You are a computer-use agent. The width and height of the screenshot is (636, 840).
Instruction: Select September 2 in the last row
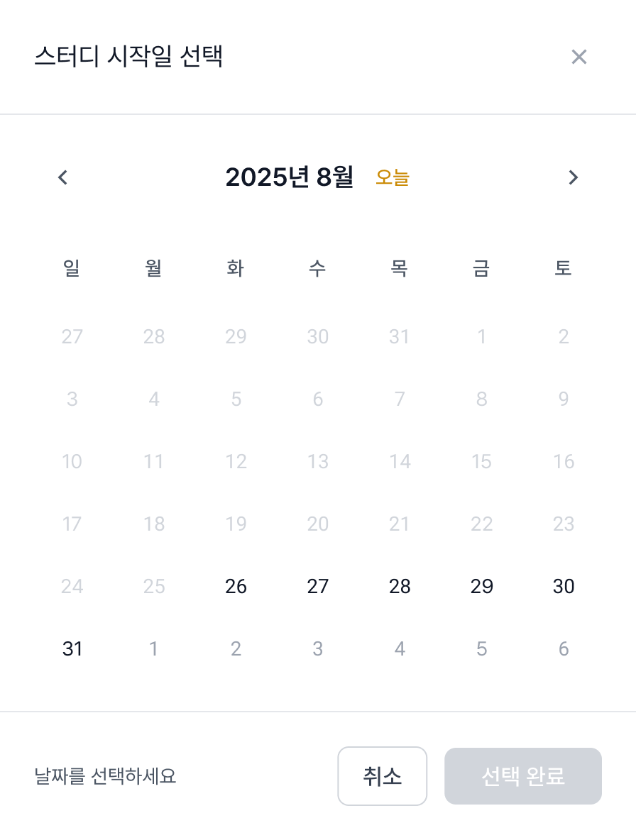point(236,649)
